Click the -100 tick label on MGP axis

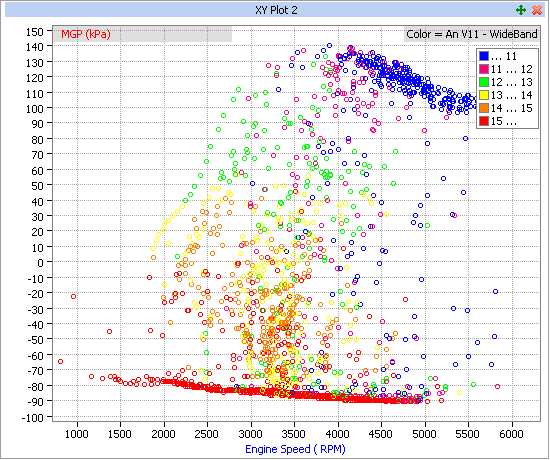[x=32, y=418]
